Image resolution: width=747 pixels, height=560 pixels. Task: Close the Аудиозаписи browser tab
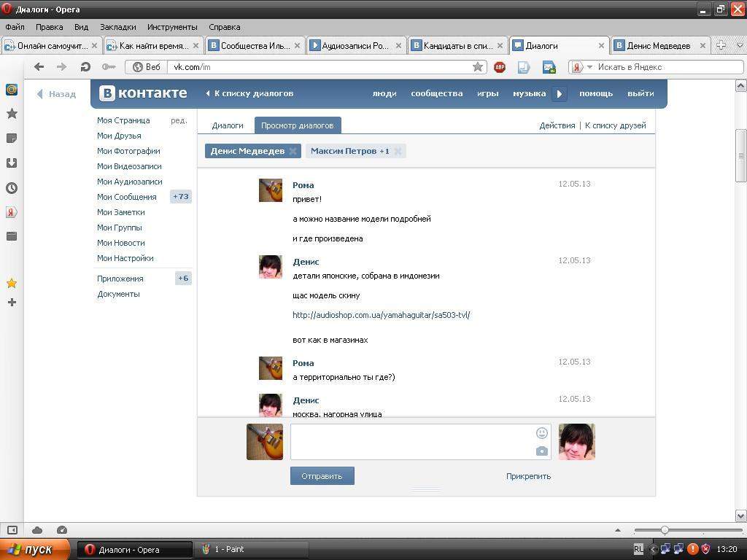click(398, 46)
